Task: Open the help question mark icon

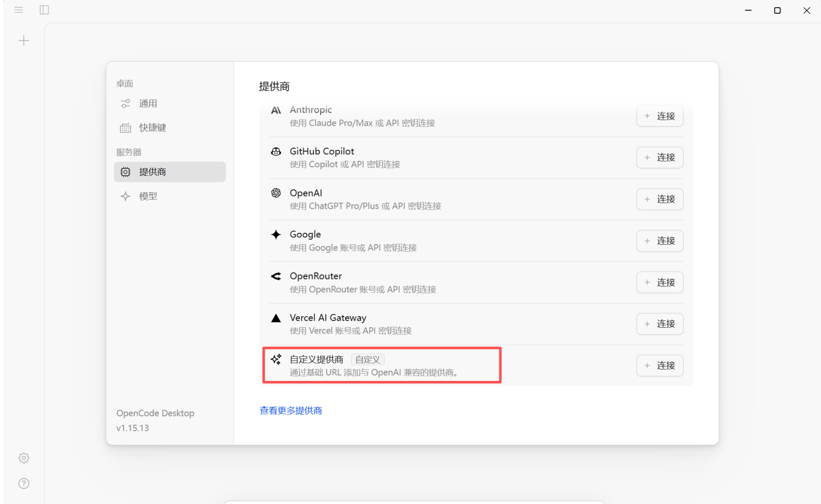Action: (24, 483)
